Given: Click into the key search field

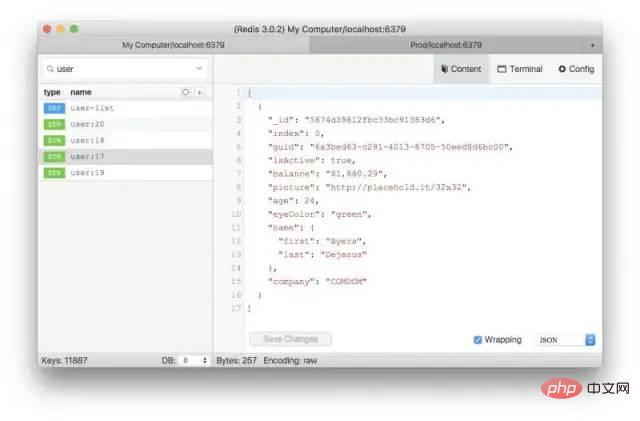Looking at the screenshot, I should 120,69.
